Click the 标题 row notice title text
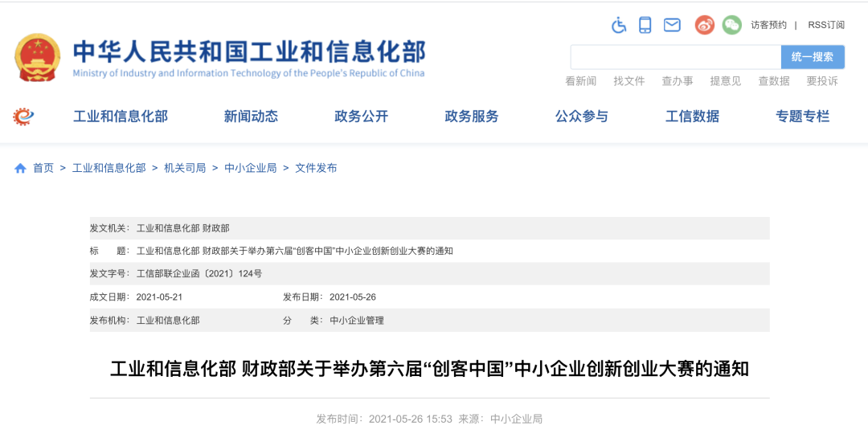Viewport: 868px width, 446px height. click(x=295, y=251)
